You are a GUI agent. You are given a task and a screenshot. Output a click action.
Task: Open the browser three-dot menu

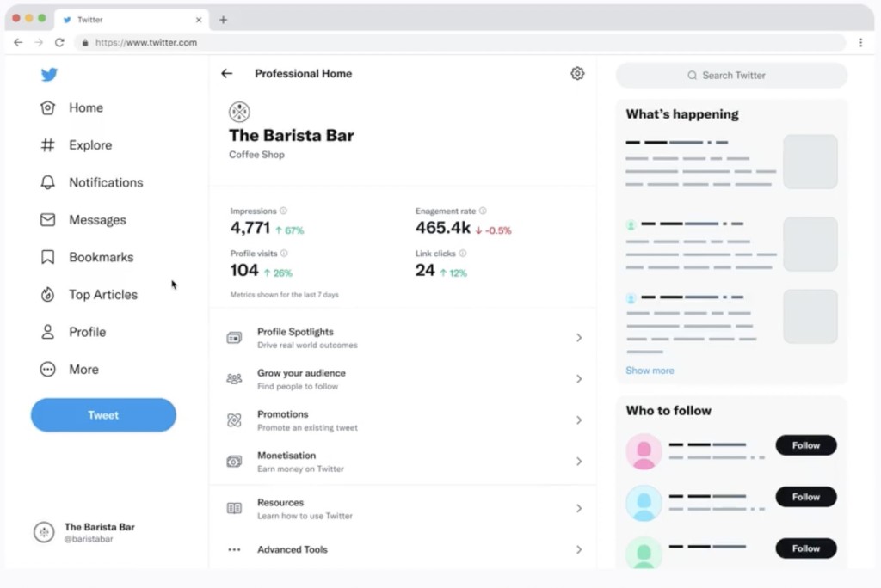(x=860, y=42)
